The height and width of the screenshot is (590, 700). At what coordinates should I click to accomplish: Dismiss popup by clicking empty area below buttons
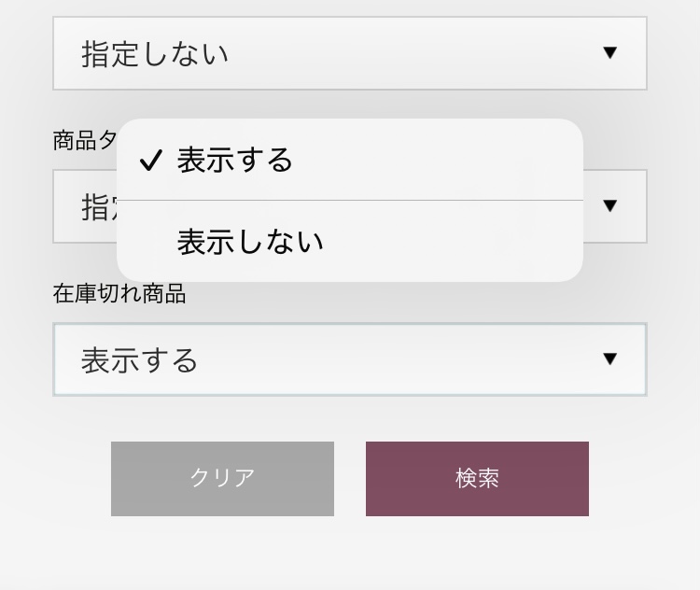[349, 555]
